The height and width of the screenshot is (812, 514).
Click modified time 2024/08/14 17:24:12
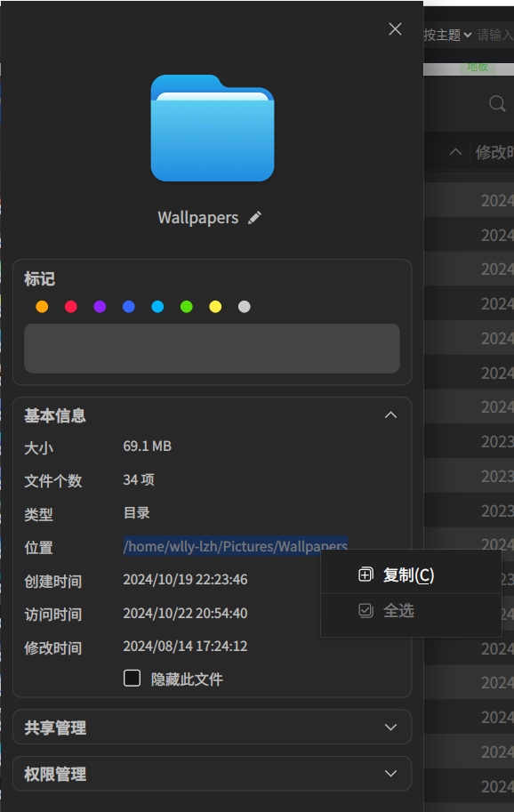(x=185, y=647)
